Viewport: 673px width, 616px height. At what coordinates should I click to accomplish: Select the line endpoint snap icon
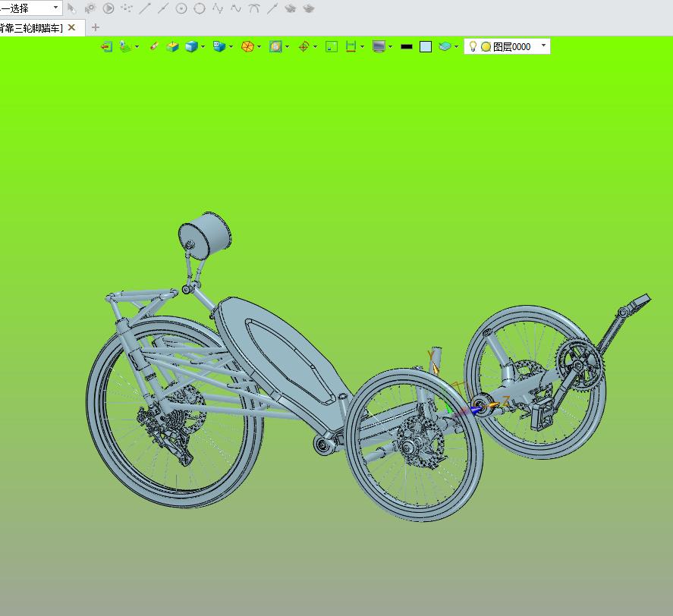pyautogui.click(x=145, y=8)
